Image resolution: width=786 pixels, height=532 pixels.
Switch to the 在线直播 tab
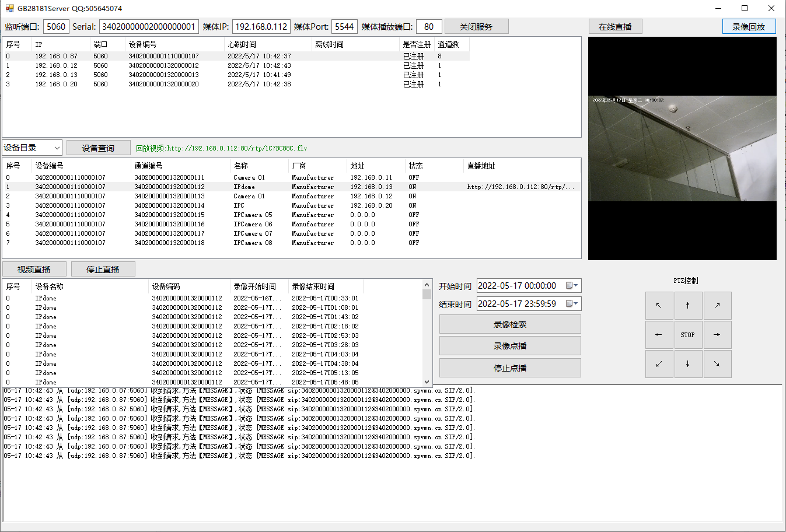[615, 26]
